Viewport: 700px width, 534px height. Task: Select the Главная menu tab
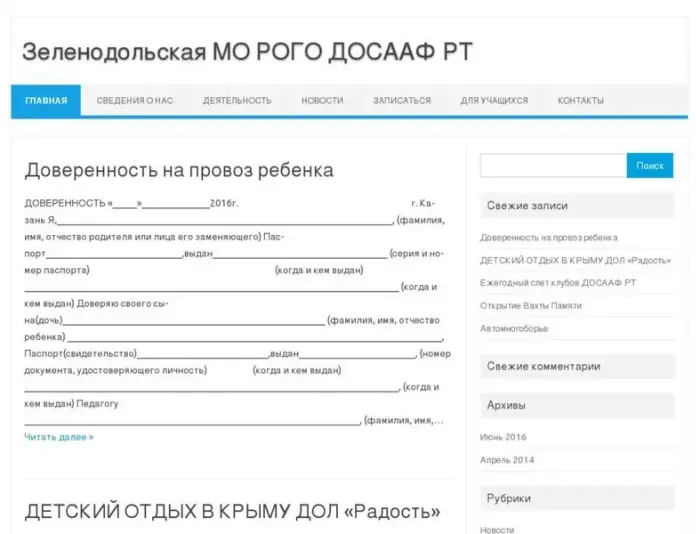[x=46, y=101]
